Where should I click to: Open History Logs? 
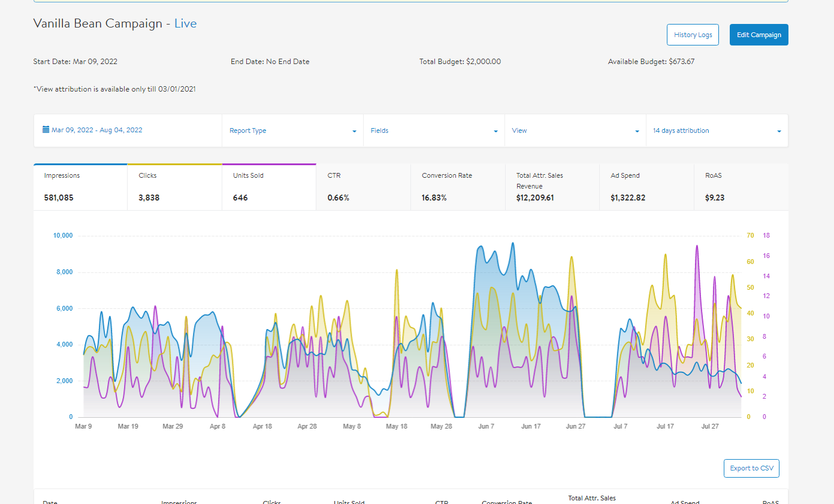point(693,35)
